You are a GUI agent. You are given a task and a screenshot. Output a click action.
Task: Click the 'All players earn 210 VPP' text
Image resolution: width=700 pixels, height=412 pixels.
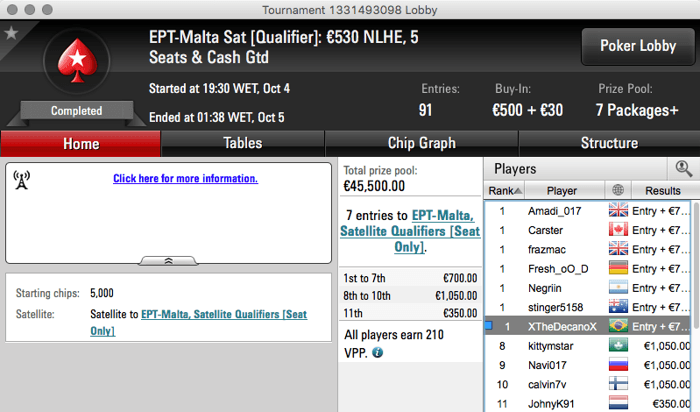click(394, 344)
